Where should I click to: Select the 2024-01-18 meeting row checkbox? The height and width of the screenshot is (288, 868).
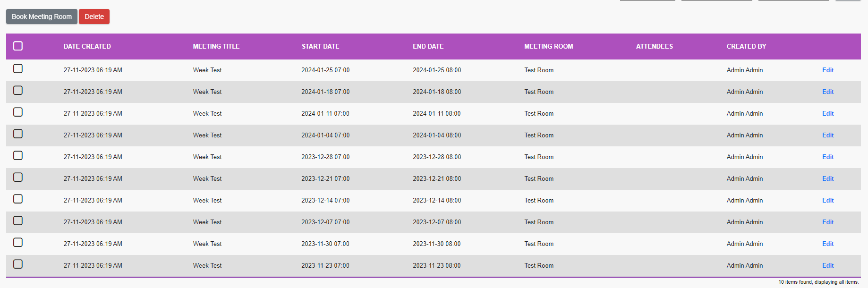coord(18,90)
